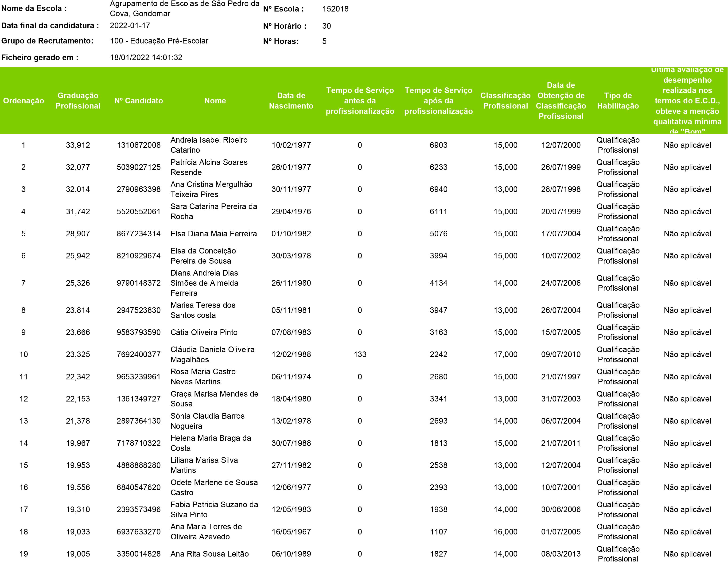Viewport: 728px width, 565px height.
Task: Select the Classificação Profissional header cell
Action: click(505, 101)
